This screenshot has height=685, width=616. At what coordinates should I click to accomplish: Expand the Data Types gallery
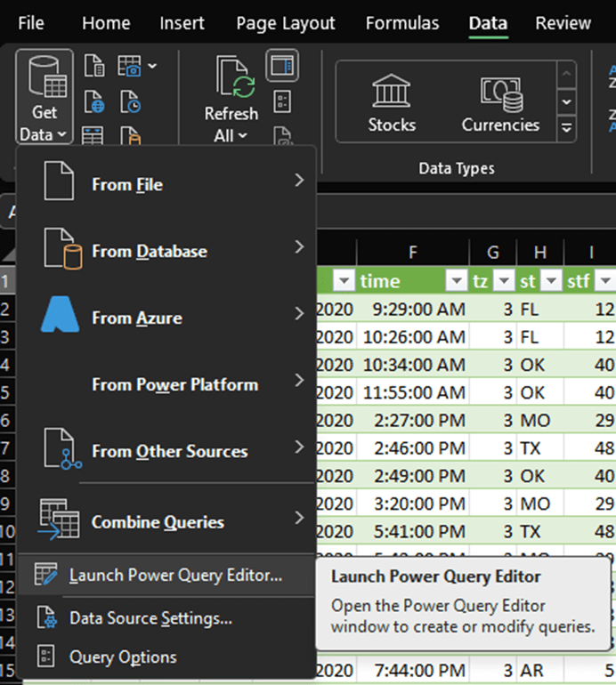click(566, 129)
